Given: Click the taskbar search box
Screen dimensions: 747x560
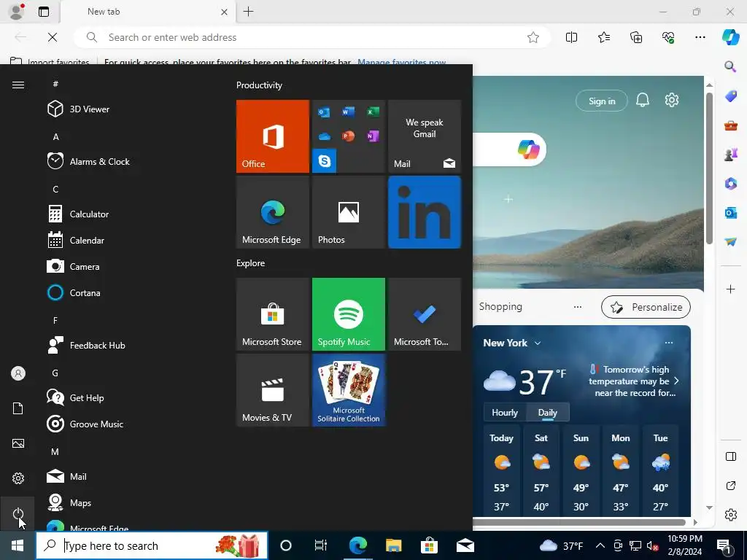Looking at the screenshot, I should pos(152,545).
